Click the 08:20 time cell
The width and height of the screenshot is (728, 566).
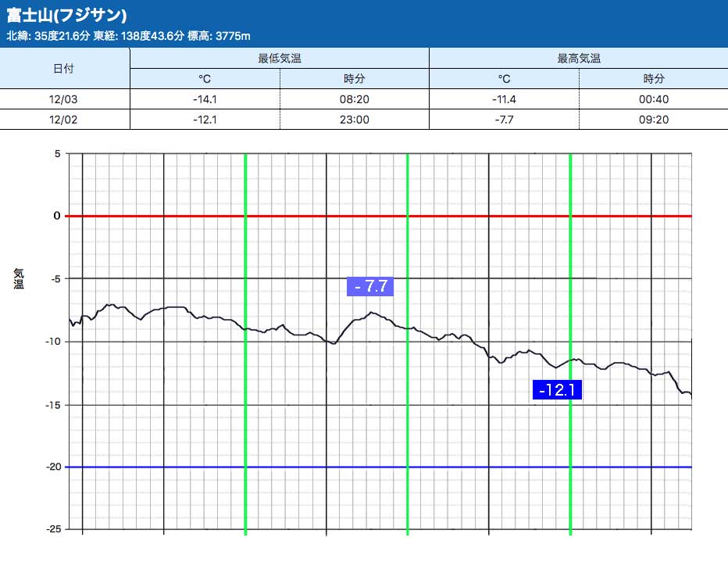(x=355, y=99)
